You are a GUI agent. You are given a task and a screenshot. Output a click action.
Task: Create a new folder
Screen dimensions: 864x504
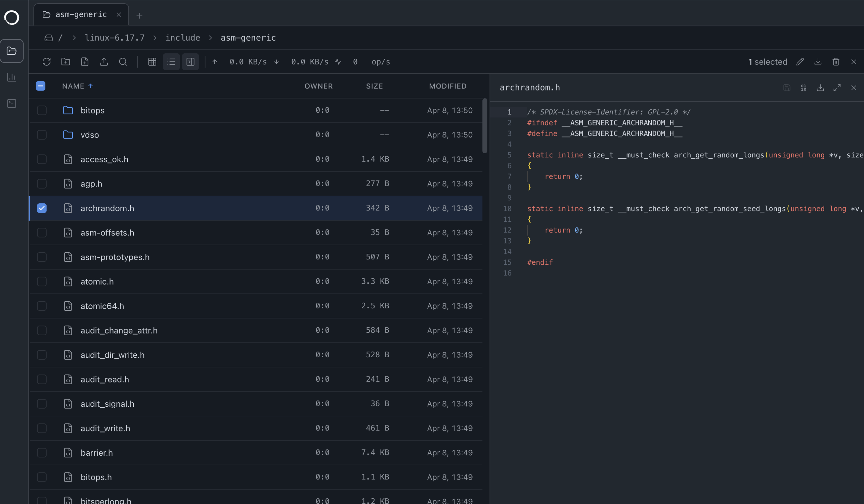66,62
